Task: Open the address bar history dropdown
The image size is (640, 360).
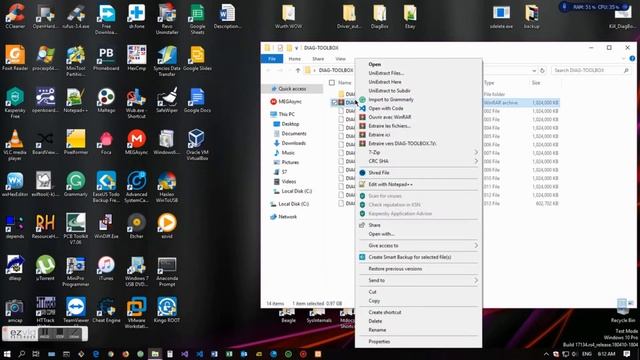Action: pyautogui.click(x=534, y=71)
